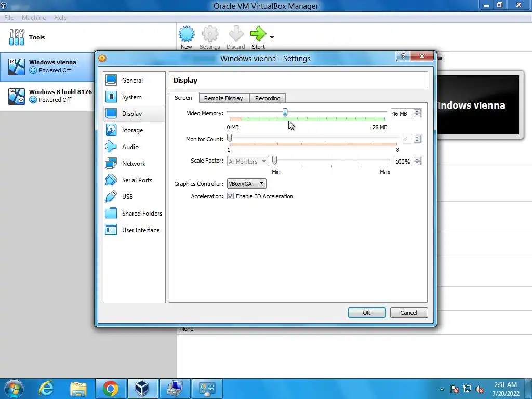Click the Scale Factor percentage field
Viewport: 532px width, 399px height.
click(x=403, y=162)
